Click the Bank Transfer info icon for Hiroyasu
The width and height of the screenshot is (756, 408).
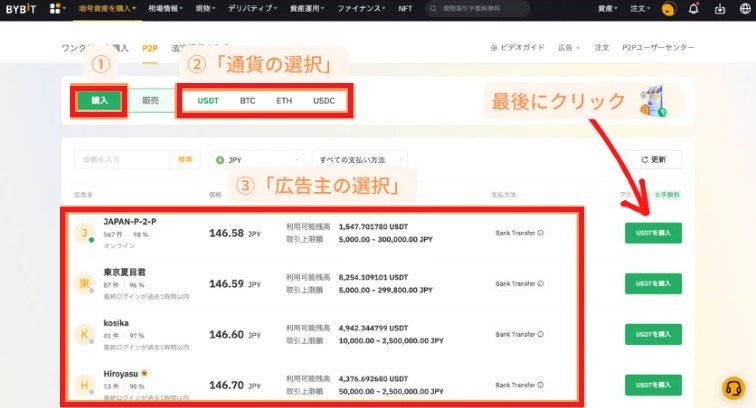pyautogui.click(x=540, y=385)
